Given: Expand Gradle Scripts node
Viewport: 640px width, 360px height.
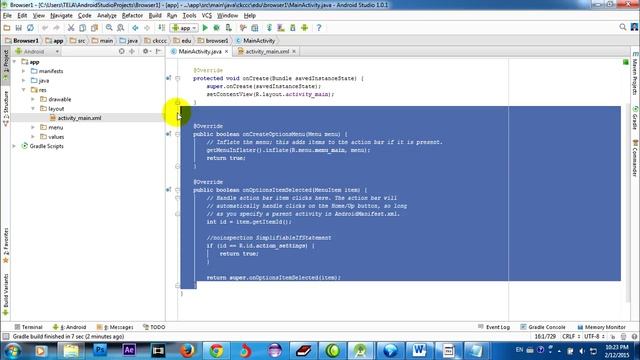Looking at the screenshot, I should [x=15, y=146].
